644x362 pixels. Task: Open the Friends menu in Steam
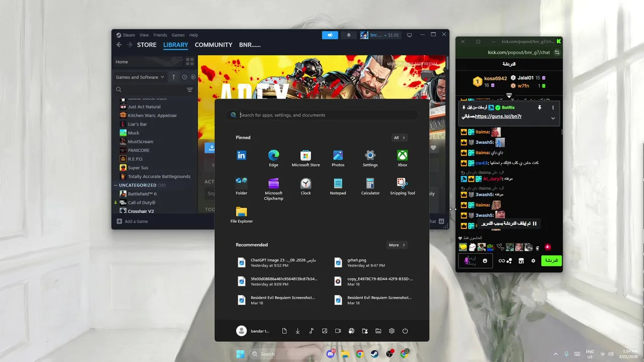click(160, 35)
